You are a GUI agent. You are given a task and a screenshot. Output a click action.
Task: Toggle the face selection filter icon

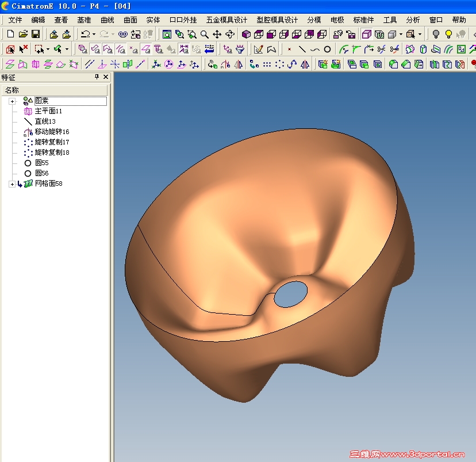95,49
